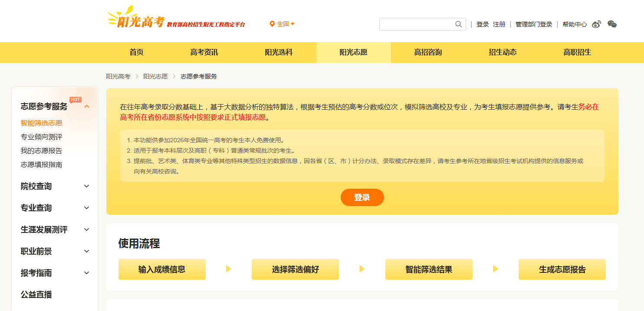Click 报考指南 sidebar heading text
This screenshot has height=311, width=644.
[x=36, y=273]
